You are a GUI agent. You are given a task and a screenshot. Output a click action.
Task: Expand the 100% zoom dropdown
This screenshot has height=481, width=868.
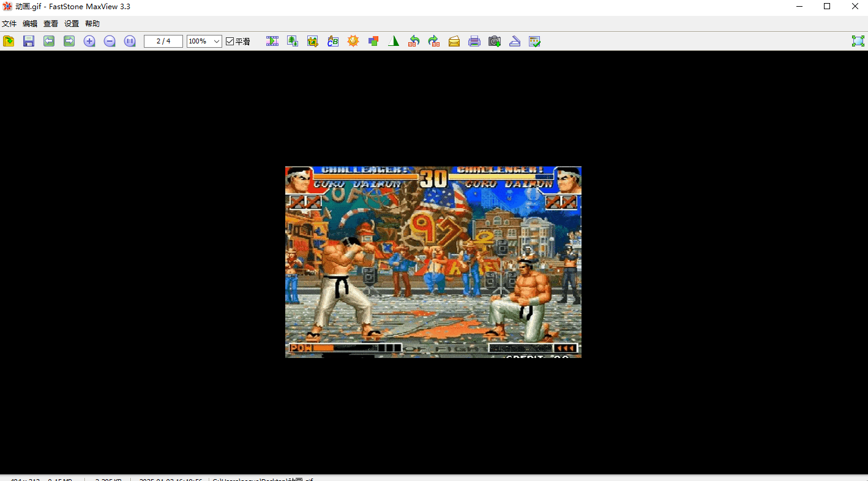(x=217, y=41)
